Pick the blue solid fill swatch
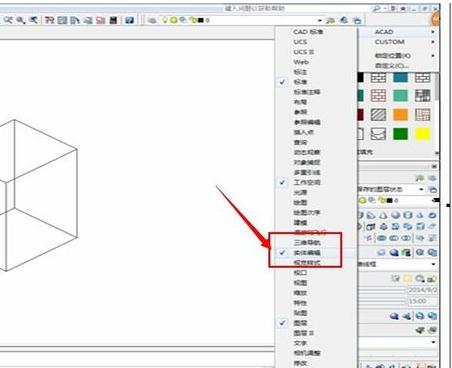The image size is (452, 368). click(400, 77)
